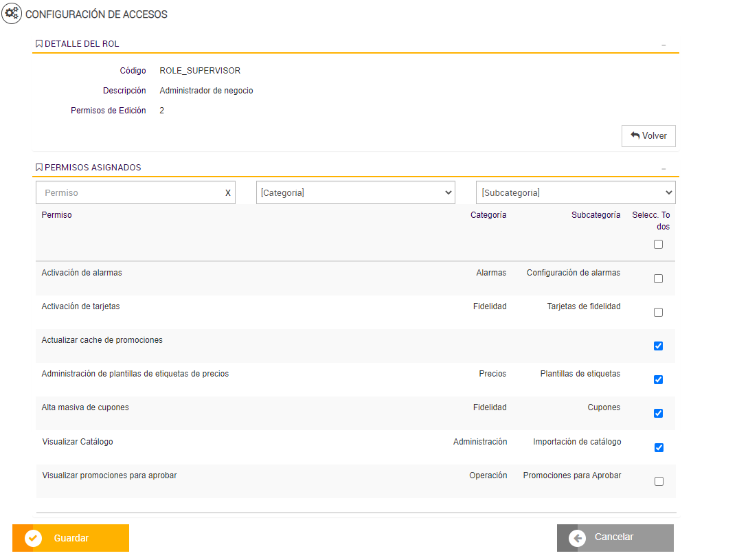Uncheck the Alta masiva de cupones permission
This screenshot has width=737, height=560.
point(659,414)
